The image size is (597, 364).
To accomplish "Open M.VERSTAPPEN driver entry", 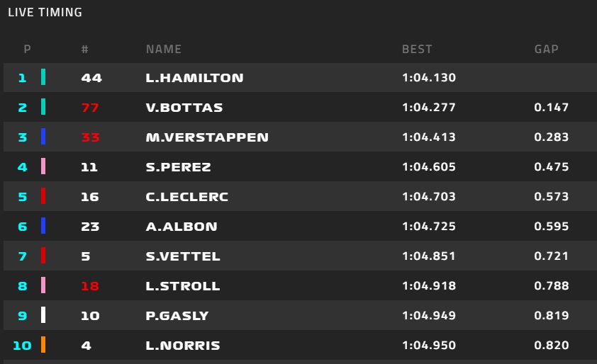I will [x=207, y=137].
